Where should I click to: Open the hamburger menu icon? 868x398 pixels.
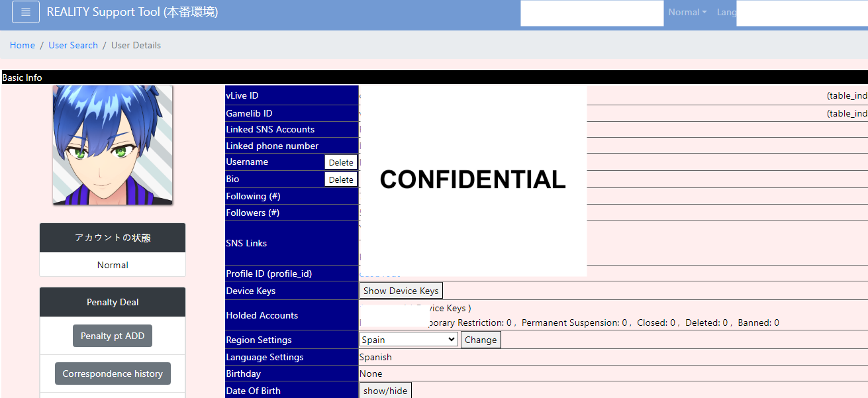click(x=26, y=12)
